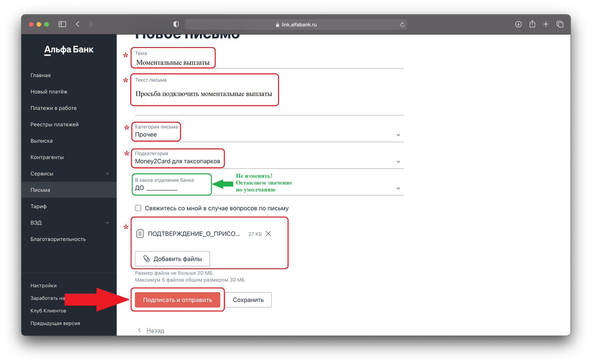The width and height of the screenshot is (592, 364).
Task: Switch to Предыдущая версия
Action: coord(55,323)
